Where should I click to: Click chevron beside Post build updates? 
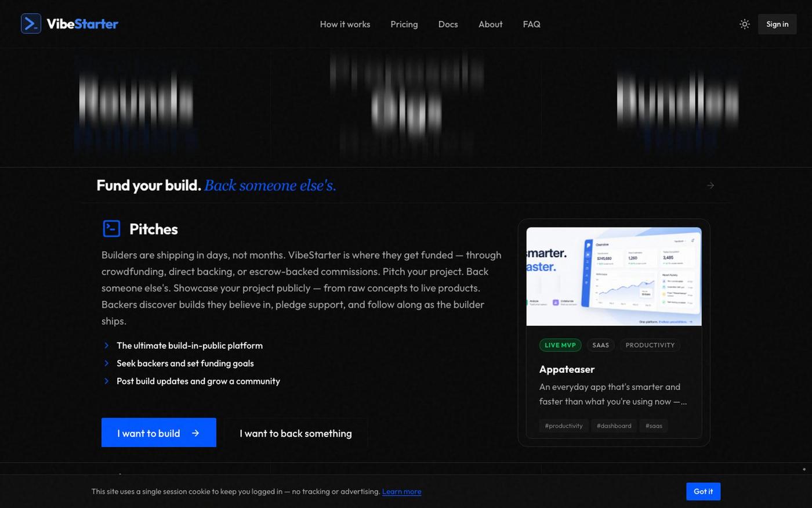106,381
